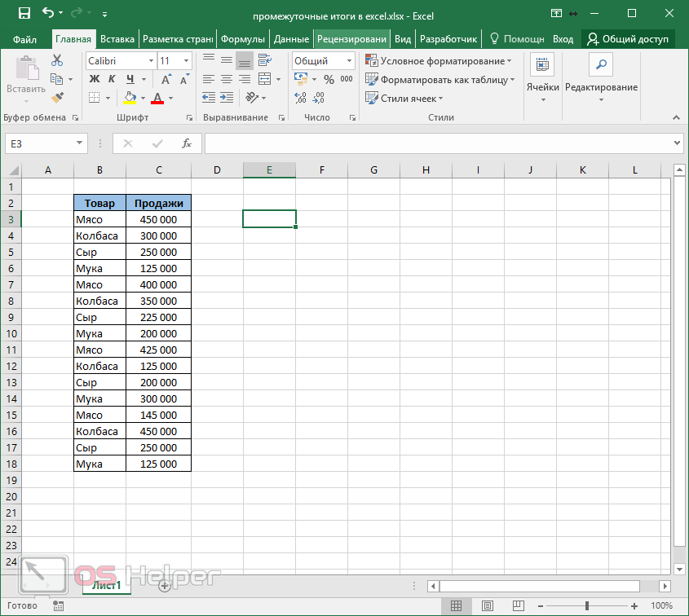The height and width of the screenshot is (616, 689).
Task: Click Ribbon Display Options icon in title bar
Action: pos(556,13)
